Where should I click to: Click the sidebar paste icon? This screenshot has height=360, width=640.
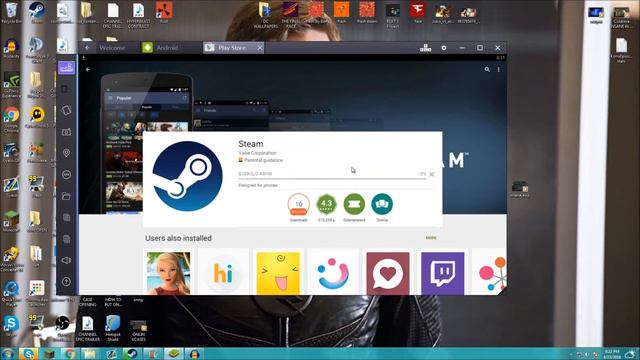tap(66, 239)
